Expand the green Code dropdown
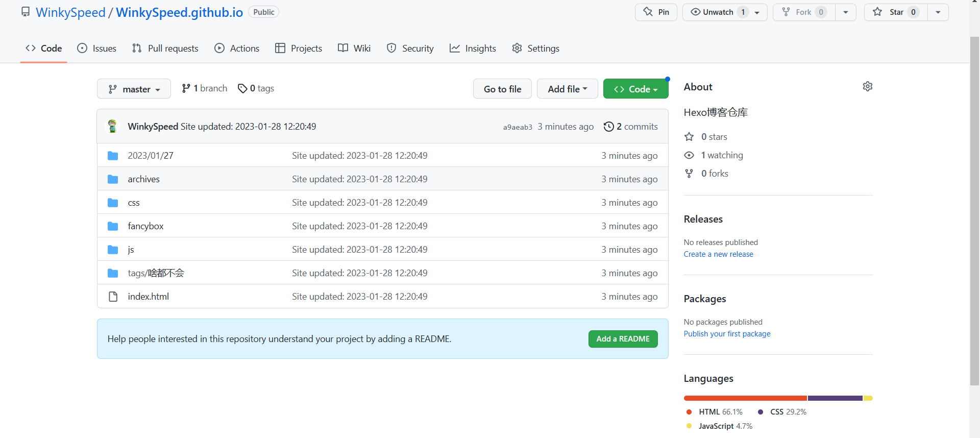This screenshot has width=980, height=438. 635,89
